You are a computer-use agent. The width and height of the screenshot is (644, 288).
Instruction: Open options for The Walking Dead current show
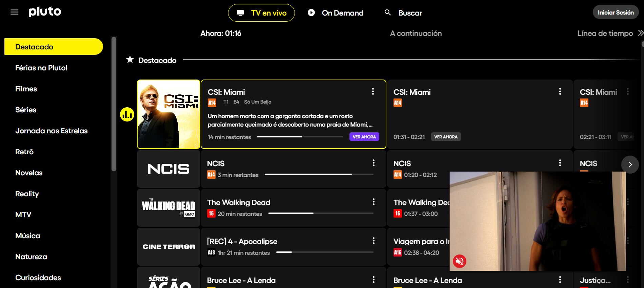tap(374, 202)
